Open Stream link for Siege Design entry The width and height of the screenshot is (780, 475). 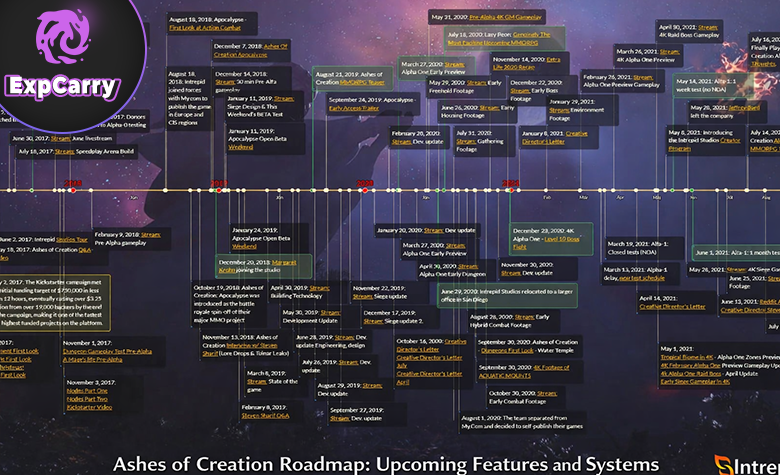(x=284, y=98)
